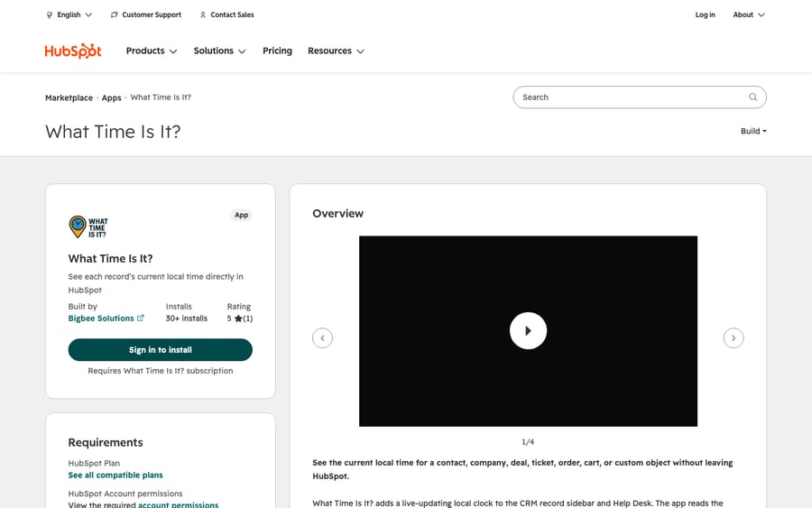Go to next overview slide

(x=734, y=338)
